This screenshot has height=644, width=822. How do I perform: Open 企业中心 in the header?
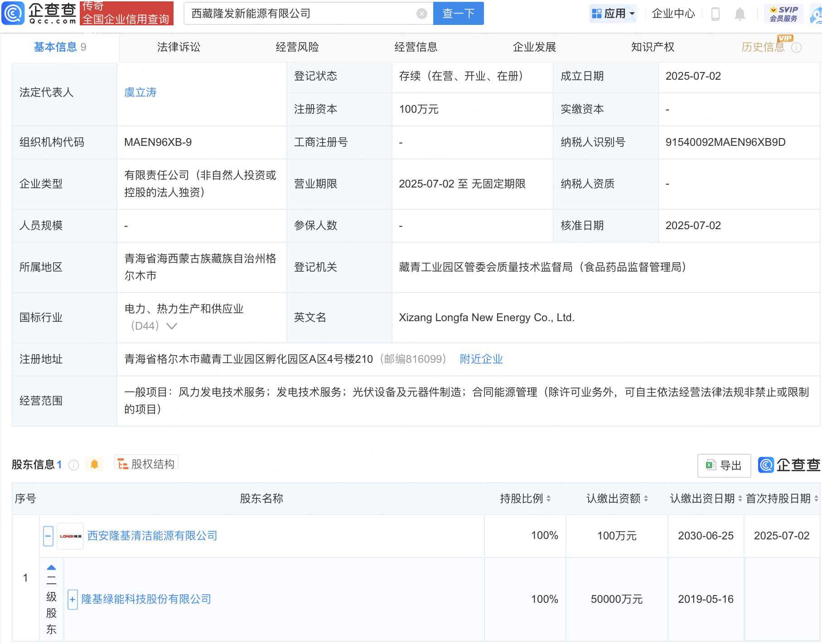pyautogui.click(x=673, y=14)
